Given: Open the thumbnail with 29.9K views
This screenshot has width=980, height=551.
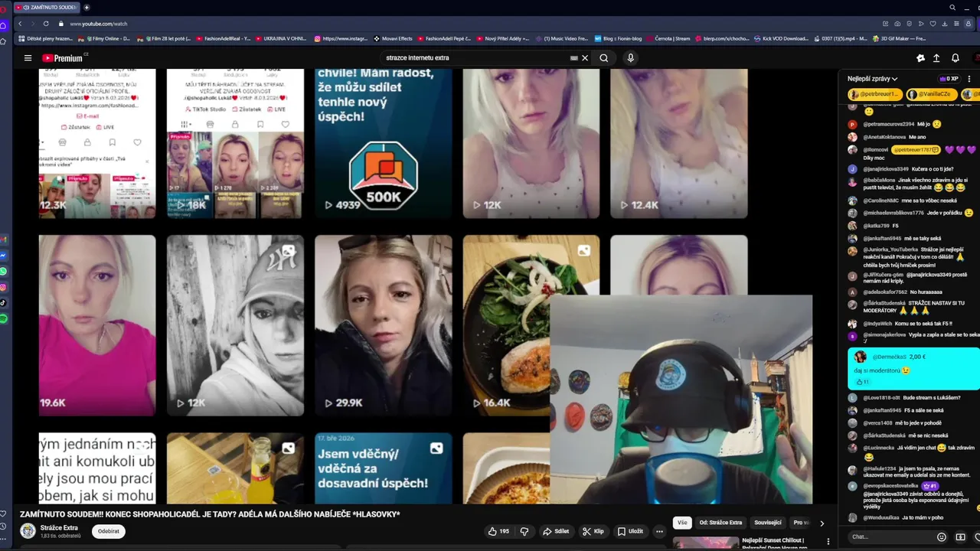Looking at the screenshot, I should tap(384, 325).
